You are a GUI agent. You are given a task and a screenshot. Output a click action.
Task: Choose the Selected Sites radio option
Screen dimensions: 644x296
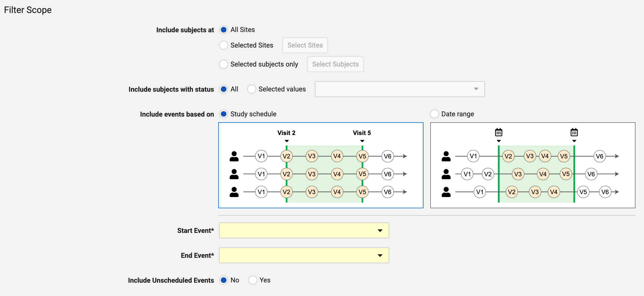(x=224, y=45)
